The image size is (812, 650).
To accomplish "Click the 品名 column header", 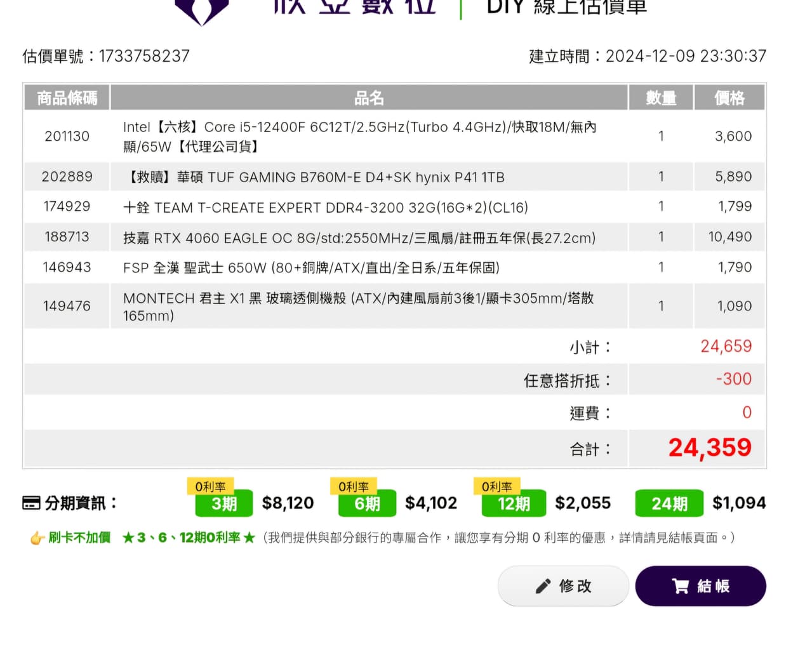I will 369,98.
